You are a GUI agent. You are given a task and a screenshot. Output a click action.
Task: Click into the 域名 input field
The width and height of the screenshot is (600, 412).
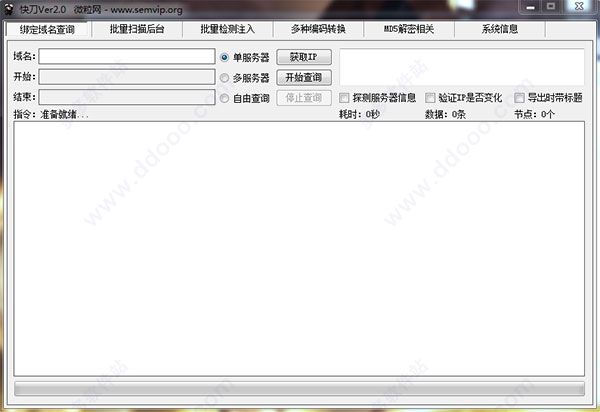pos(127,57)
